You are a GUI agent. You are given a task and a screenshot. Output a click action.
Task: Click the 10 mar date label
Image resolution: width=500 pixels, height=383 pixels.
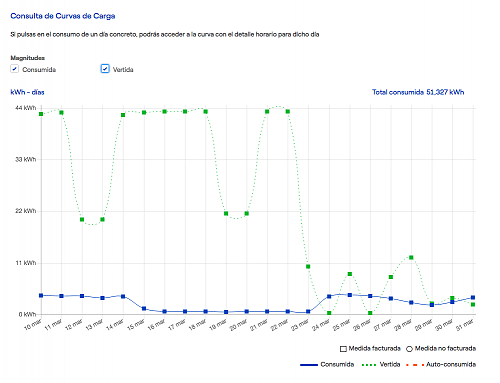pos(33,324)
